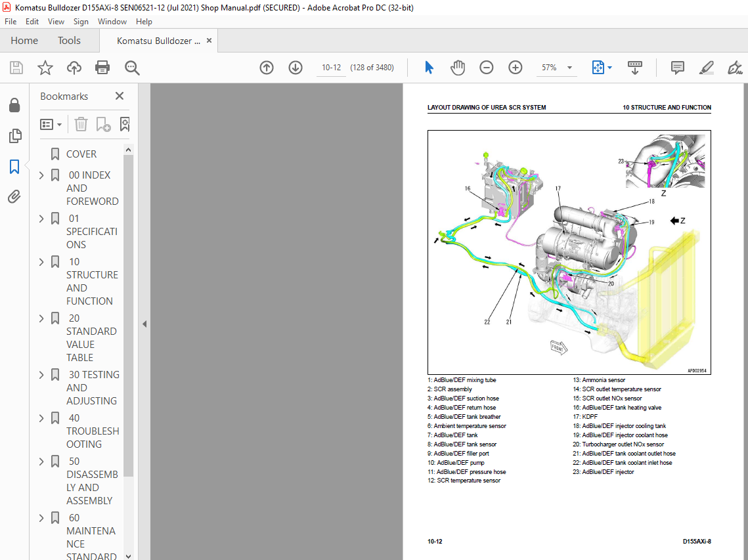Delete selected bookmark trash icon
This screenshot has width=748, height=560.
pos(81,125)
